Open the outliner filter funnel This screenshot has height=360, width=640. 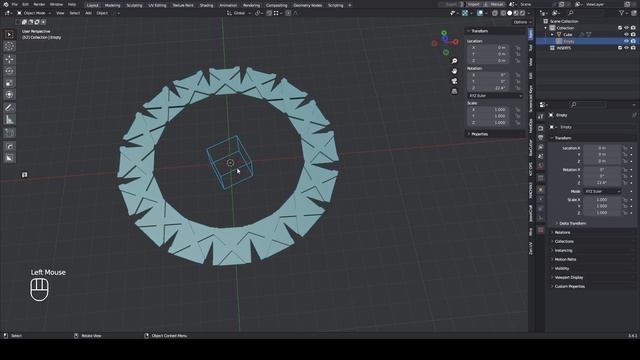click(622, 13)
